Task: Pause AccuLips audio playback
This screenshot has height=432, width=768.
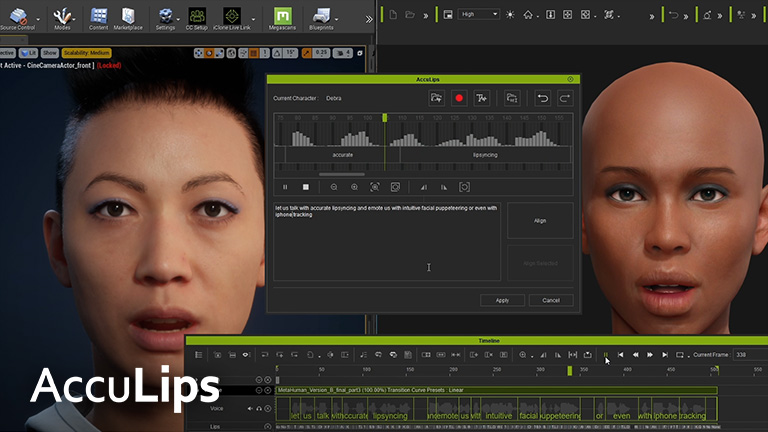Action: tap(285, 187)
